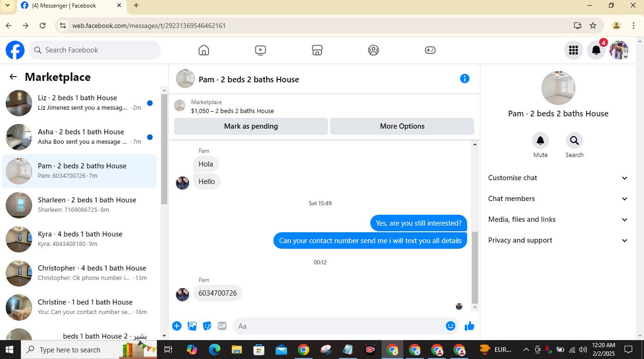Open Windows Start menu
The image size is (644, 359).
coord(9,350)
